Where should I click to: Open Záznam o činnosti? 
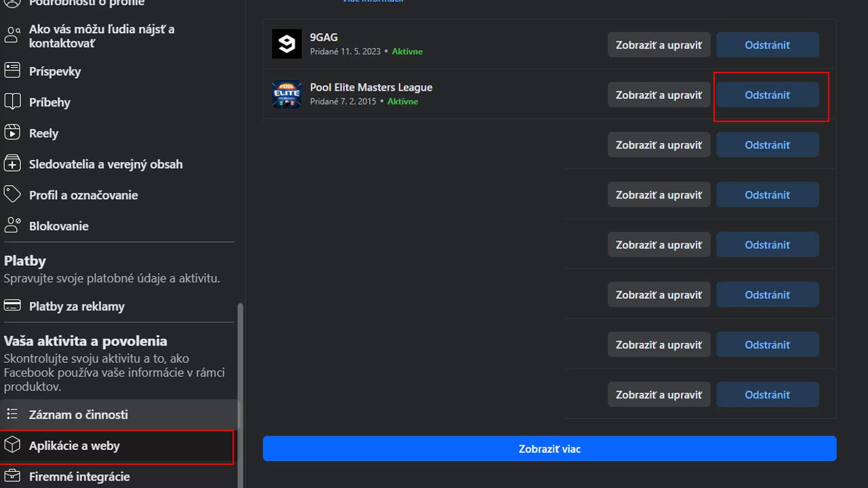coord(119,414)
